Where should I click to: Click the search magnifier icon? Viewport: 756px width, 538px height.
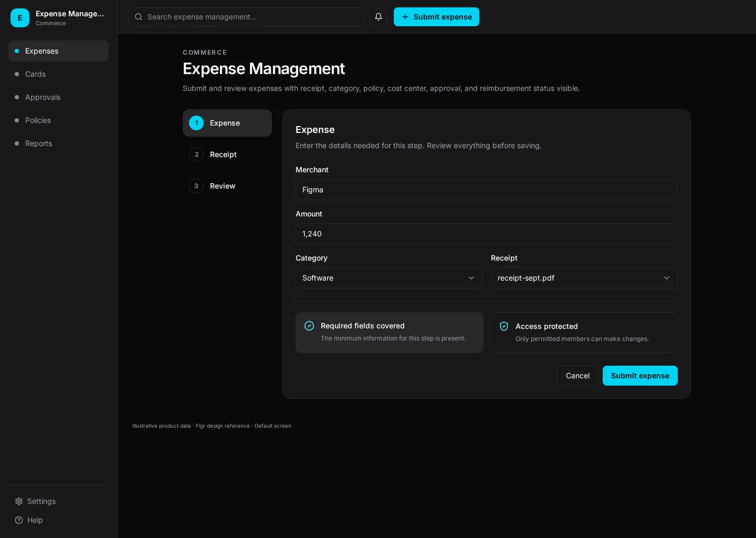139,17
